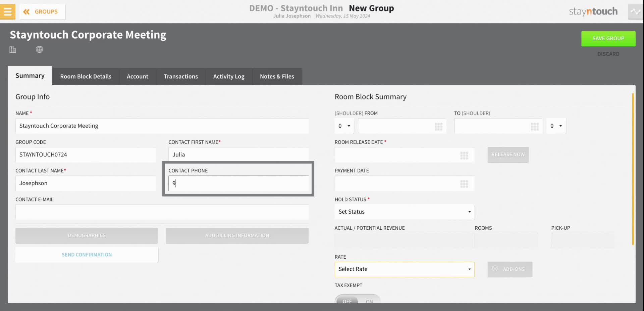
Task: Click Add Billing Information
Action: tap(237, 236)
